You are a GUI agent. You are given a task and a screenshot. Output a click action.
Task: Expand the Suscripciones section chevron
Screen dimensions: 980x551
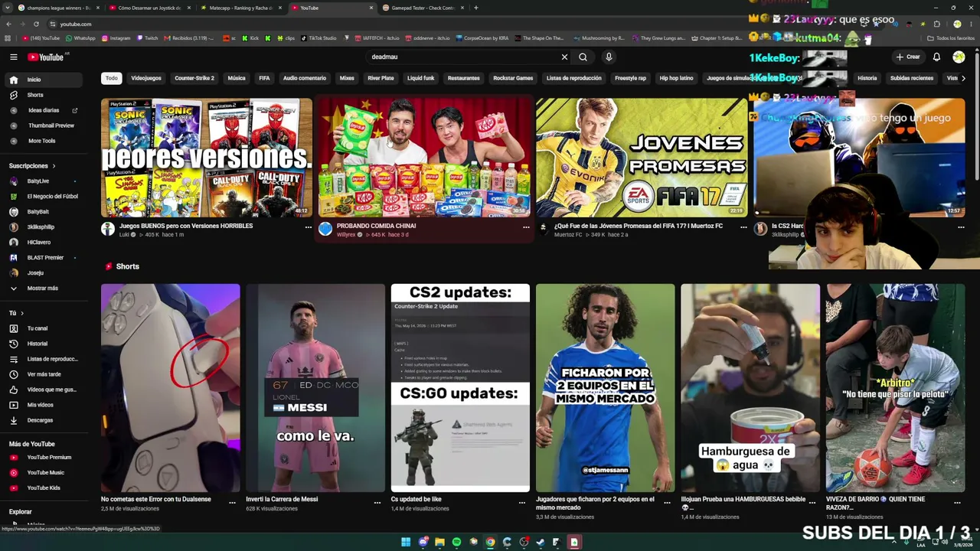coord(54,166)
